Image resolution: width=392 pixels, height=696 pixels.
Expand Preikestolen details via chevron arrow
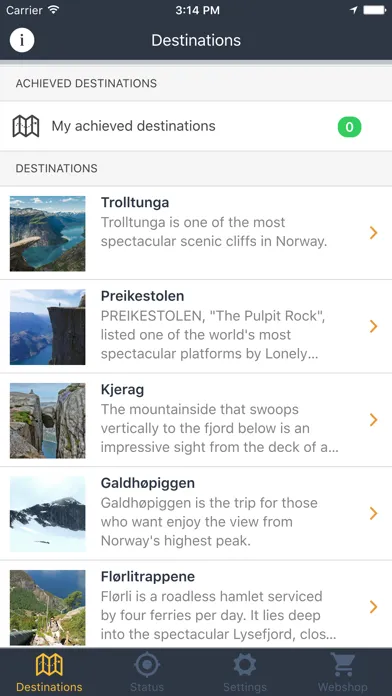[x=374, y=326]
